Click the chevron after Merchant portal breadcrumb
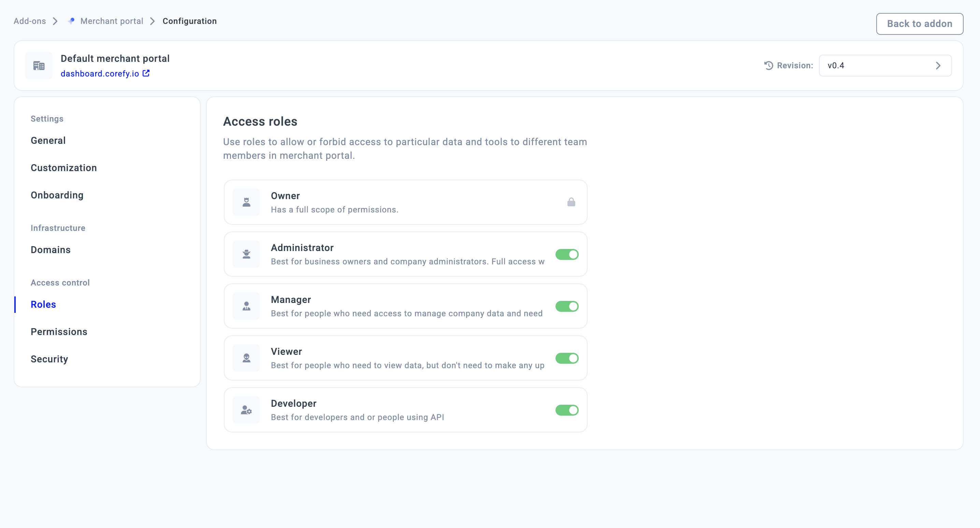The height and width of the screenshot is (528, 980). 153,21
